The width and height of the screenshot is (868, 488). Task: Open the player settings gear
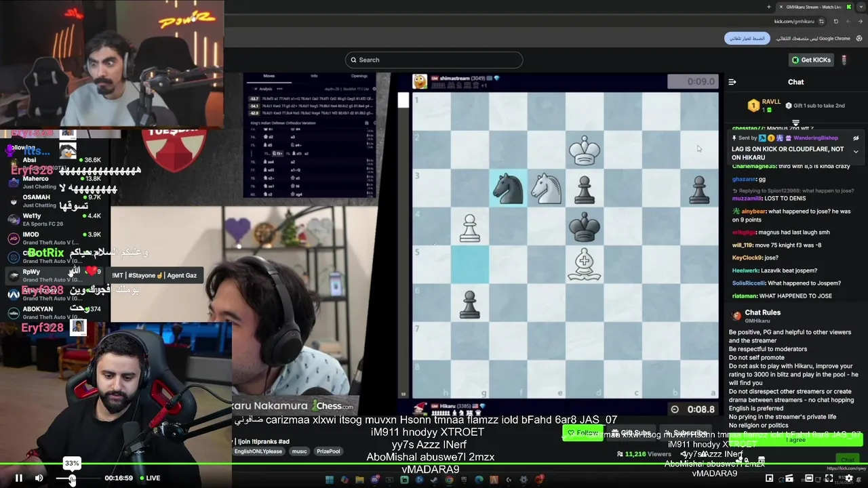coord(848,478)
